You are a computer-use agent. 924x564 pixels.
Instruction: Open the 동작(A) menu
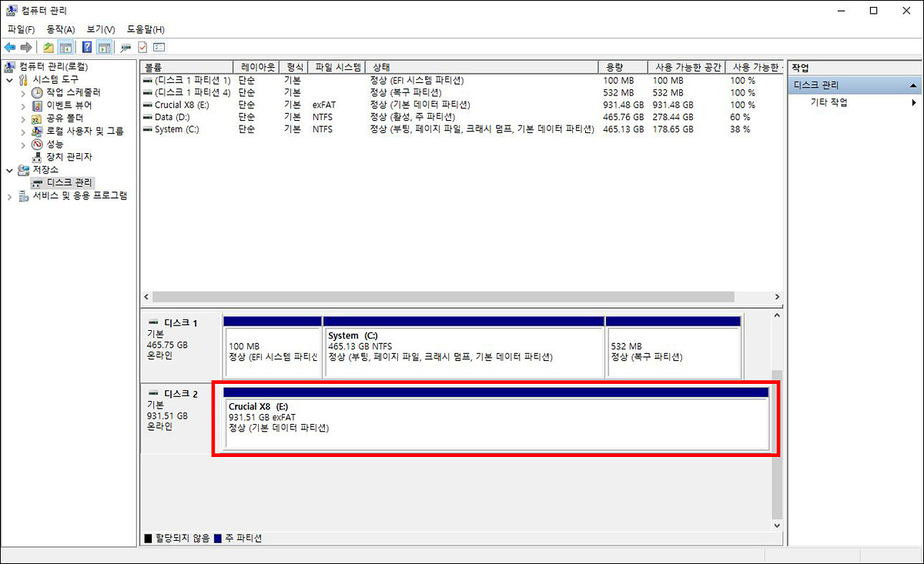coord(61,29)
